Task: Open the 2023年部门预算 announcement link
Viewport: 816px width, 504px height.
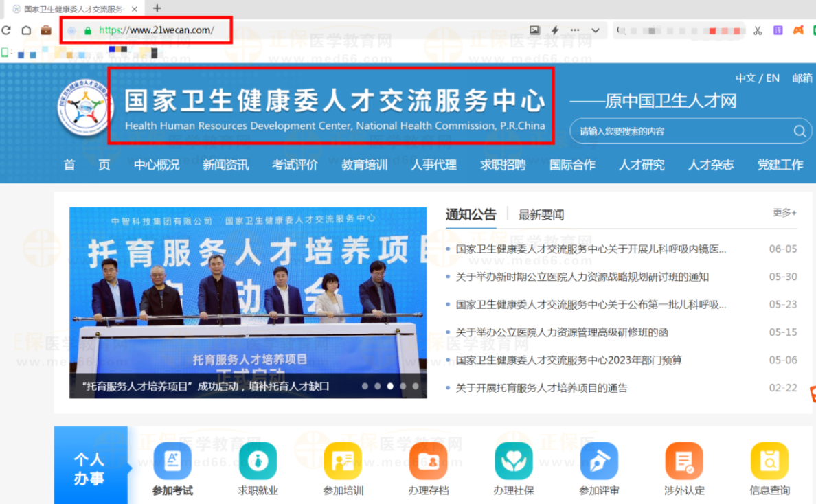Action: coord(569,360)
